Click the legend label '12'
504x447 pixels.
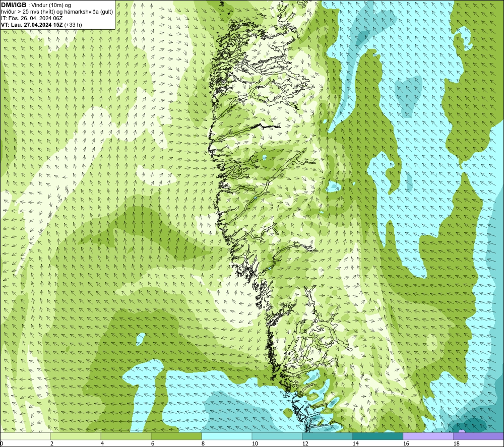[305, 444]
